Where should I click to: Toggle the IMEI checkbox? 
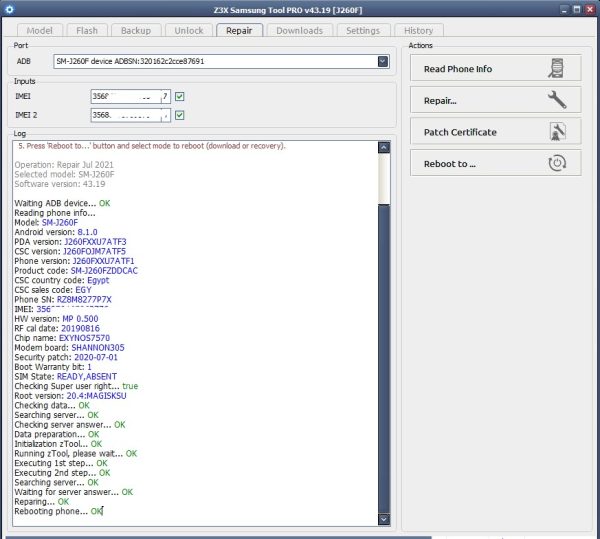(179, 96)
